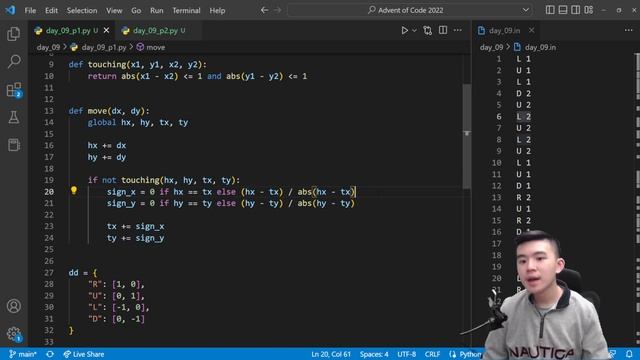
Task: Click the left editor vertical scrollbar thumb
Action: [467, 136]
